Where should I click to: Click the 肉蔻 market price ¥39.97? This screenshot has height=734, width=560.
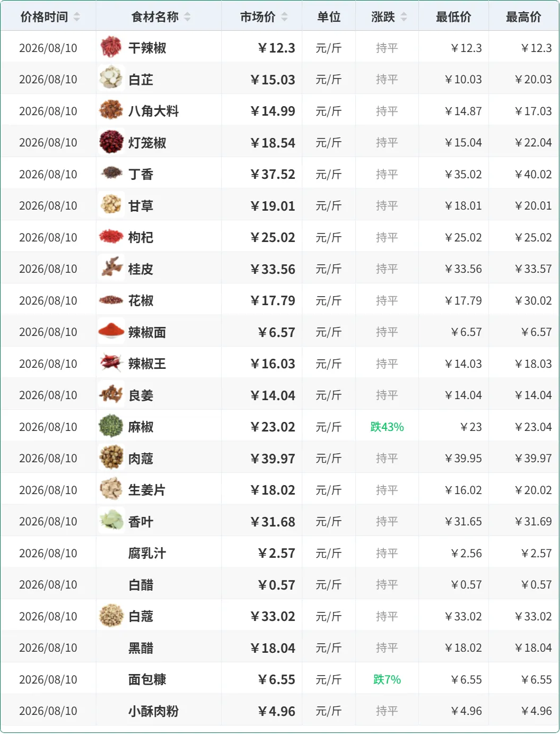pos(273,459)
